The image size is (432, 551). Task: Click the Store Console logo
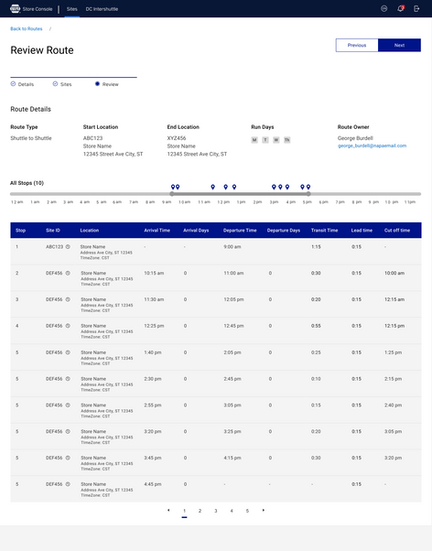(x=15, y=9)
